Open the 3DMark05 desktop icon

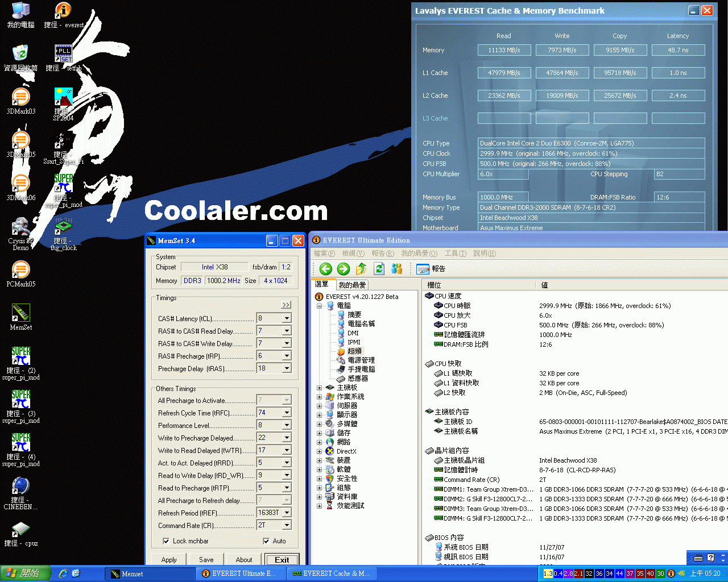20,144
